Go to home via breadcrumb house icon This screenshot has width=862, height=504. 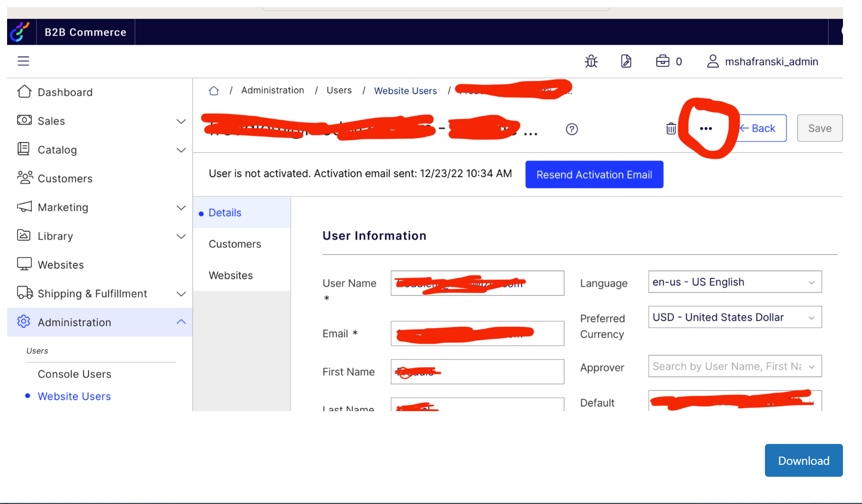pos(214,91)
